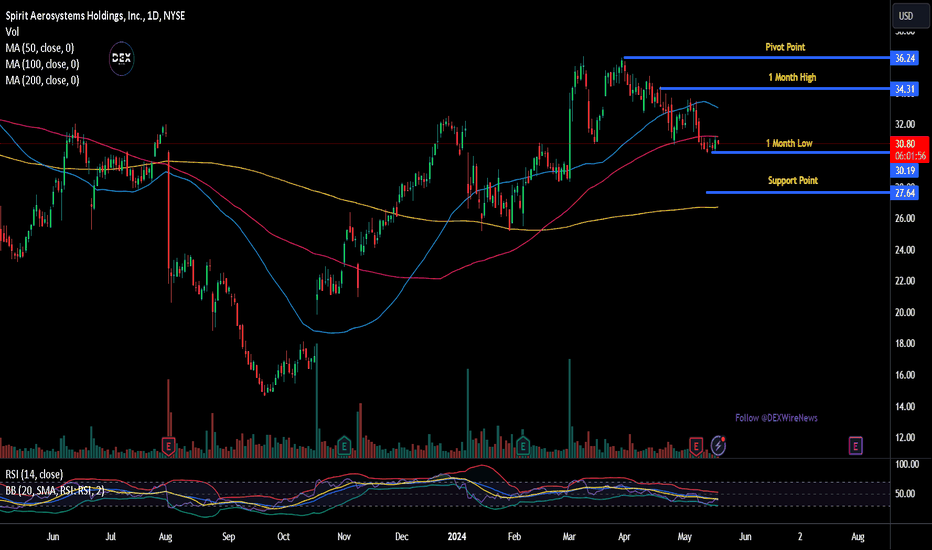
Task: Select the BB (20, SMA, RSI) legend
Action: [x=55, y=491]
